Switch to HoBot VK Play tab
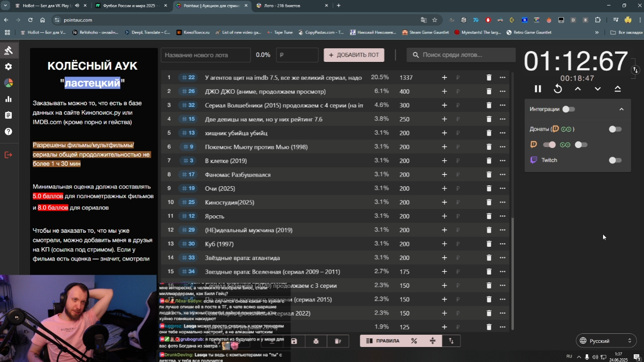 tap(47, 5)
